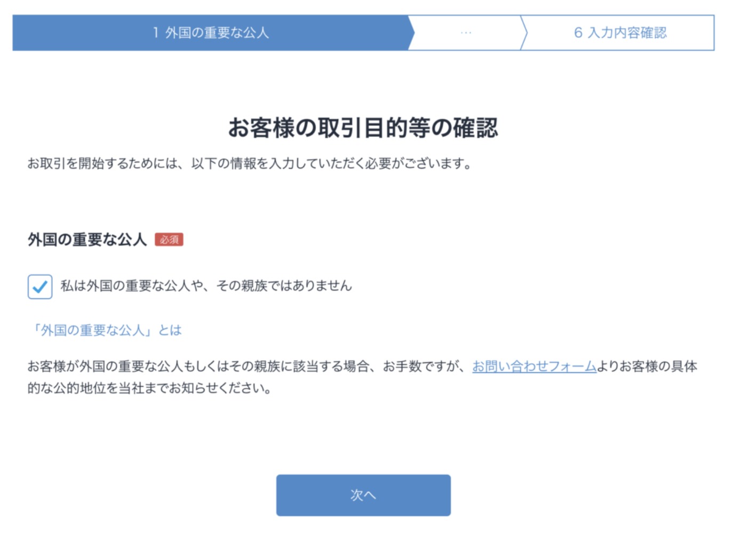Click the 外国の重要な公人 section title
This screenshot has width=733, height=560.
tap(87, 240)
